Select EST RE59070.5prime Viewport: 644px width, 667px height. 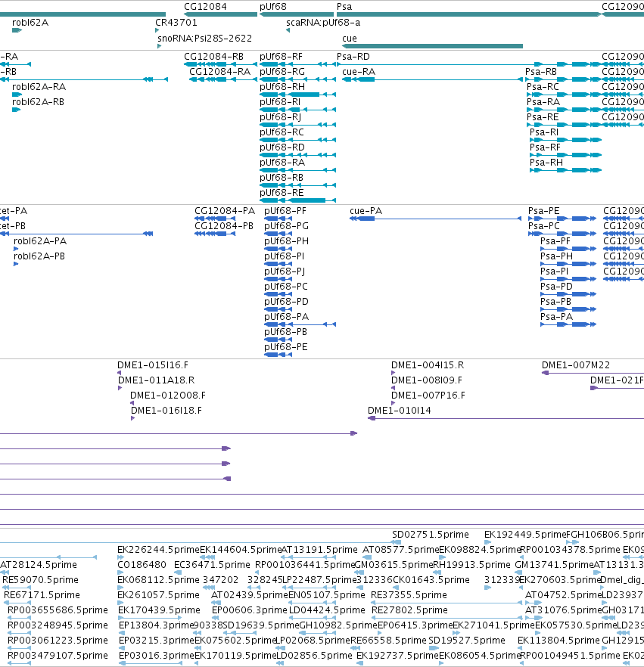(x=40, y=580)
